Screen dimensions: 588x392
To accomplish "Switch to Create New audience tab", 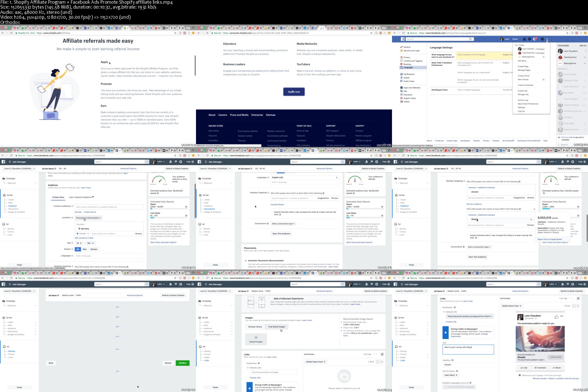I will [58, 197].
